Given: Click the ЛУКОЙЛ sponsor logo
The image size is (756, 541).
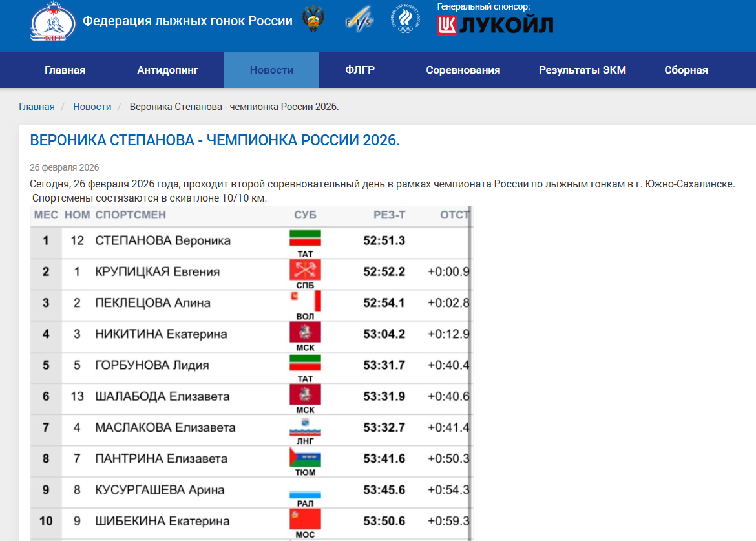Looking at the screenshot, I should coord(494,26).
